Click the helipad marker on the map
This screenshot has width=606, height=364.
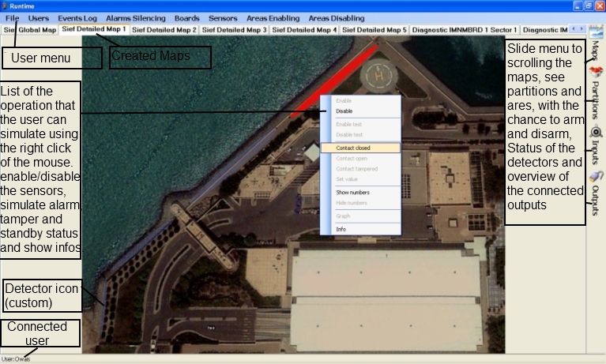382,76
